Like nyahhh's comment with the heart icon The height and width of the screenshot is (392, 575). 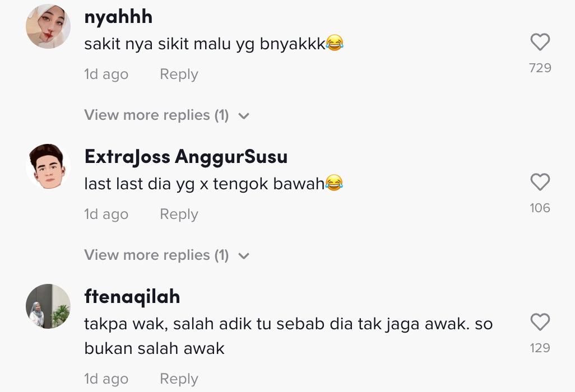[540, 42]
